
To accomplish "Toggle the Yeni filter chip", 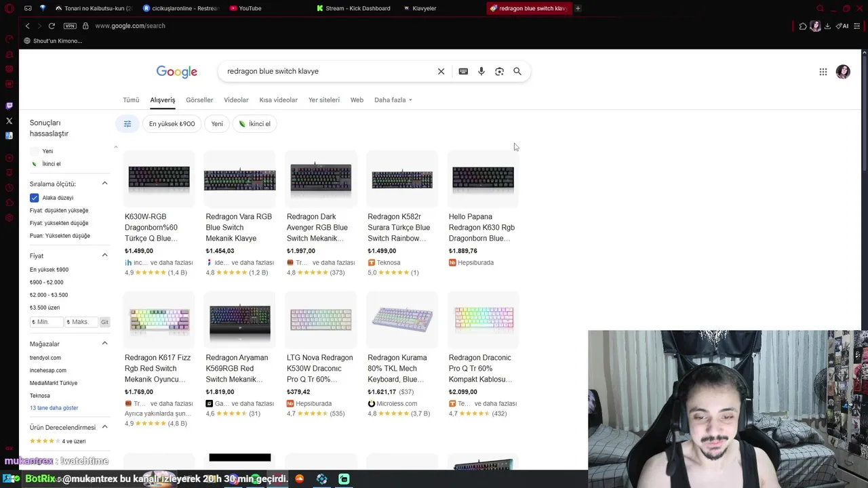I will pyautogui.click(x=217, y=124).
